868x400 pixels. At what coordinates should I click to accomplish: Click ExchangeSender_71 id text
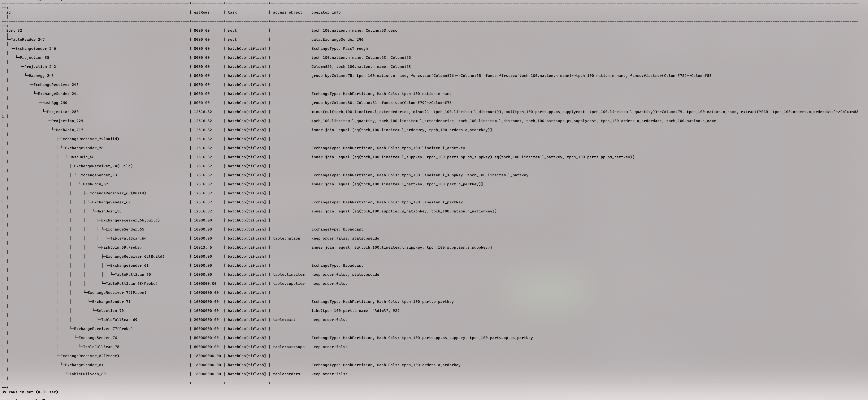tap(111, 302)
